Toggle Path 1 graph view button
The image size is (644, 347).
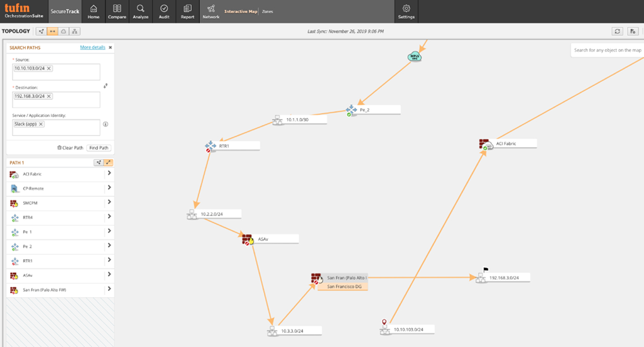[99, 163]
